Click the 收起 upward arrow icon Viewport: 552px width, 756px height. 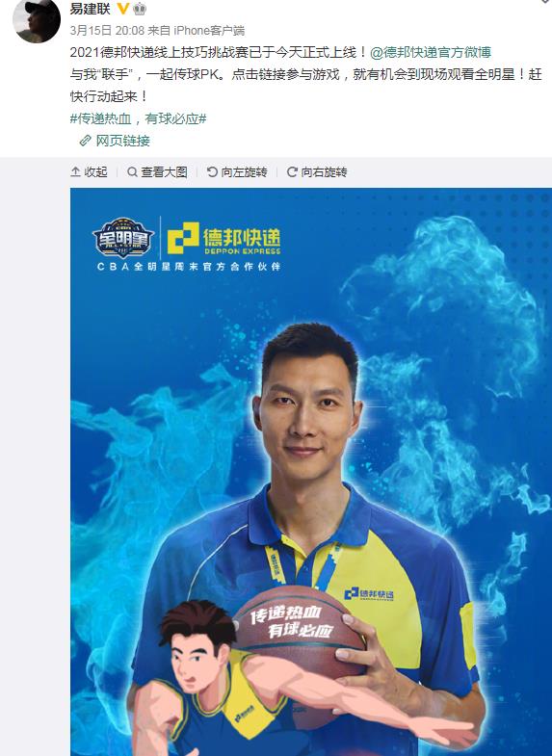[76, 172]
